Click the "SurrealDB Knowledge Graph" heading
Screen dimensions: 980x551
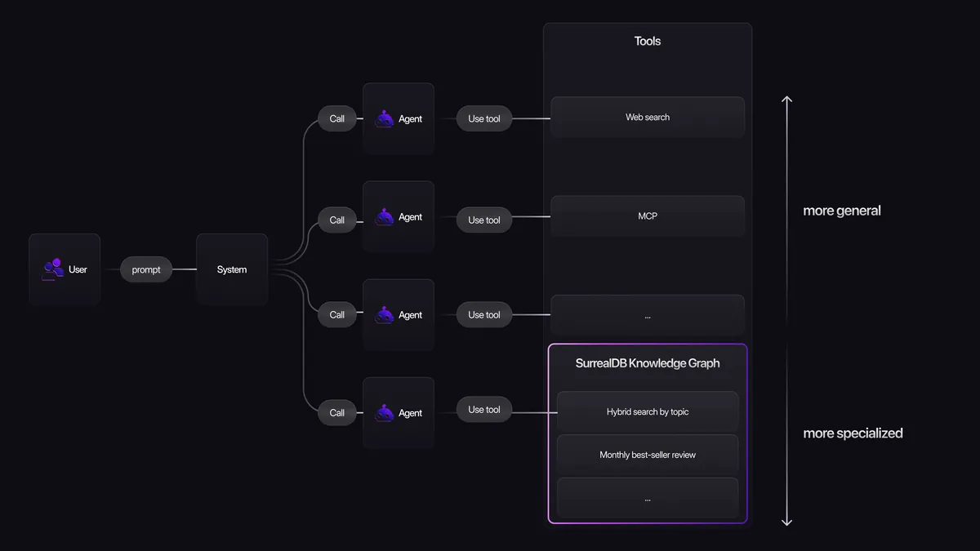tap(648, 363)
